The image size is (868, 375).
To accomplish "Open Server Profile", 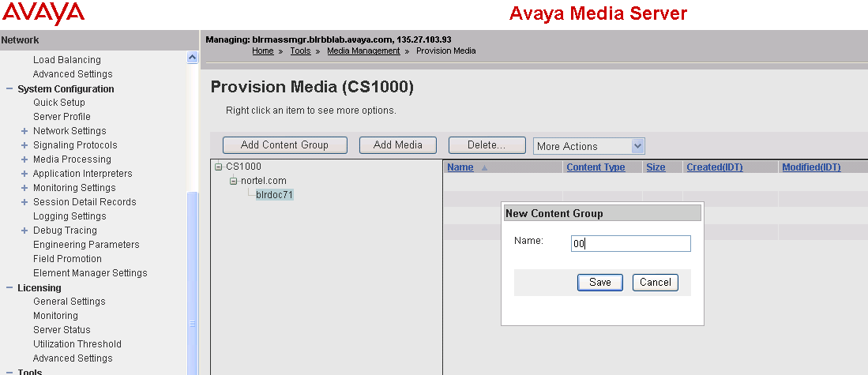I will point(62,117).
